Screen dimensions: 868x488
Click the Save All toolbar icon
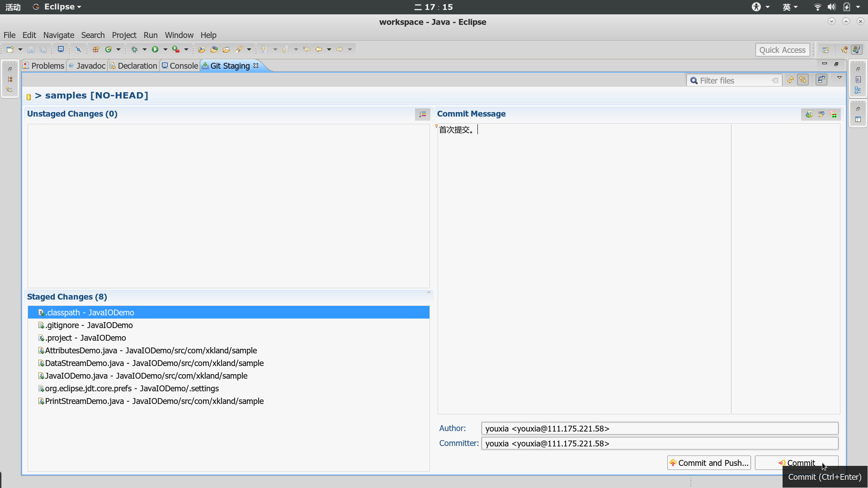(x=43, y=49)
